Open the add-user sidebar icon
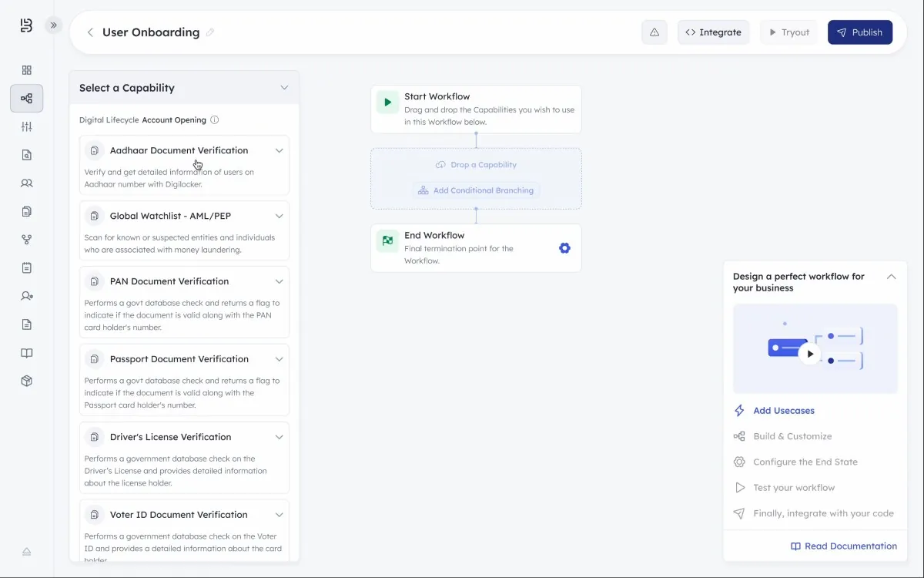The width and height of the screenshot is (924, 578). pyautogui.click(x=27, y=296)
